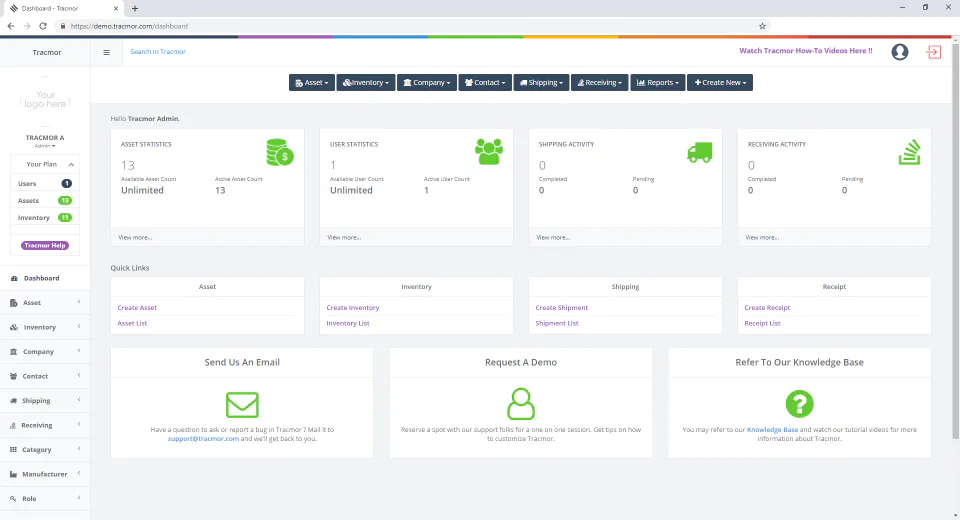Viewport: 960px width, 520px height.
Task: Open the Asset toolbar dropdown
Action: pyautogui.click(x=312, y=83)
